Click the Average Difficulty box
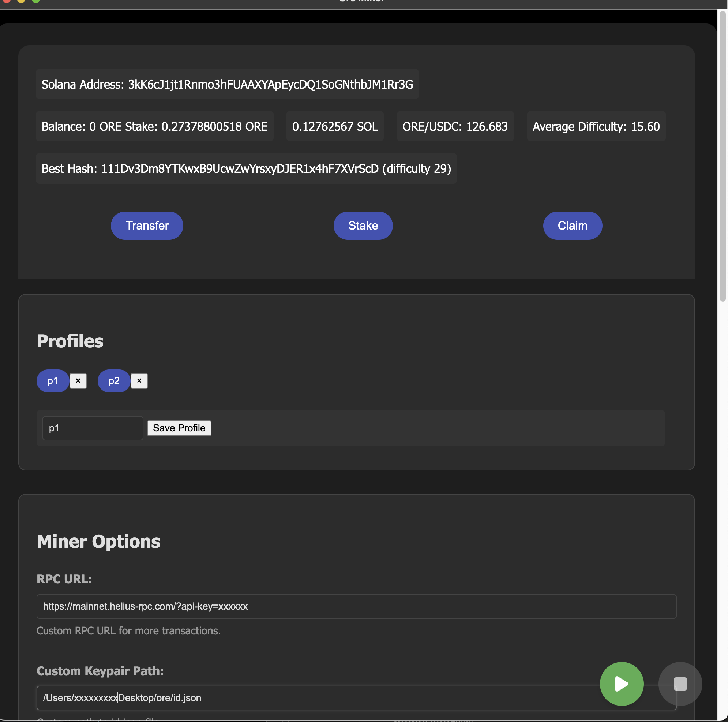This screenshot has height=722, width=728. pos(596,126)
